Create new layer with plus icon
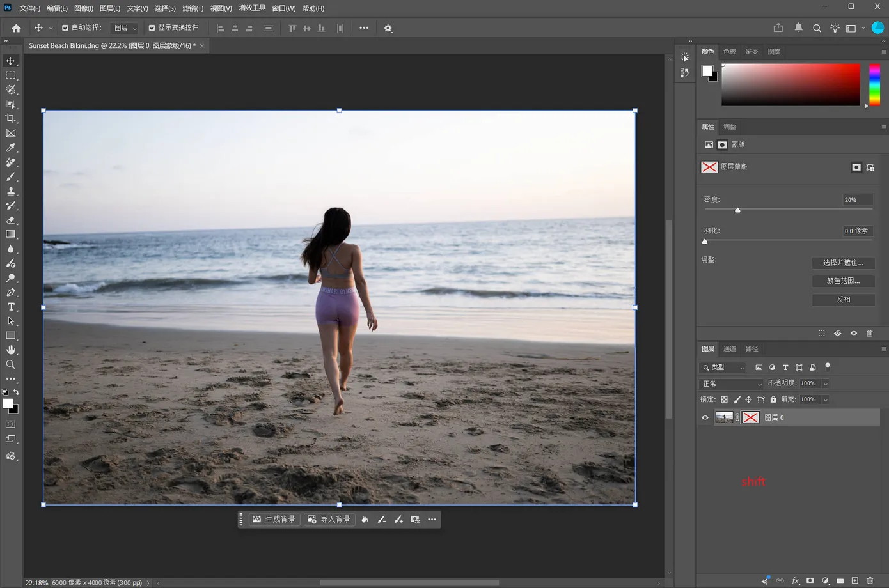889x588 pixels. click(855, 580)
